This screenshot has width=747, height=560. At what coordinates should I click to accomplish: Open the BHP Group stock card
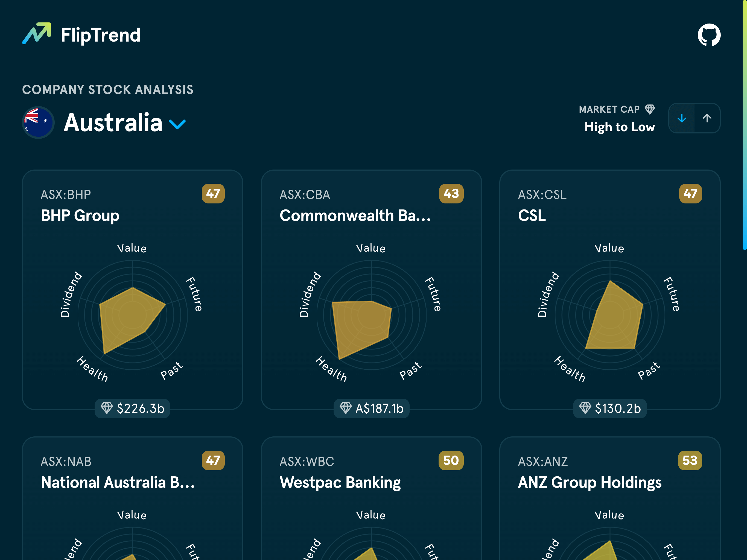(80, 215)
